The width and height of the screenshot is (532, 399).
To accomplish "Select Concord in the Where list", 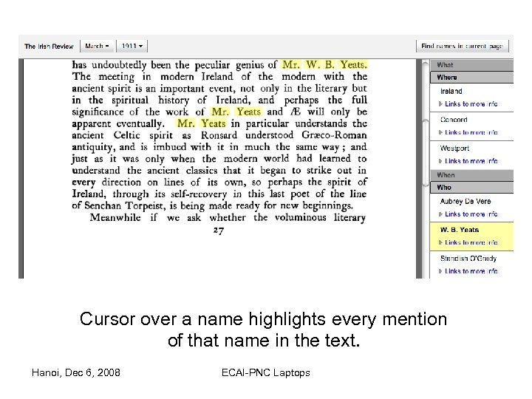I will click(454, 120).
